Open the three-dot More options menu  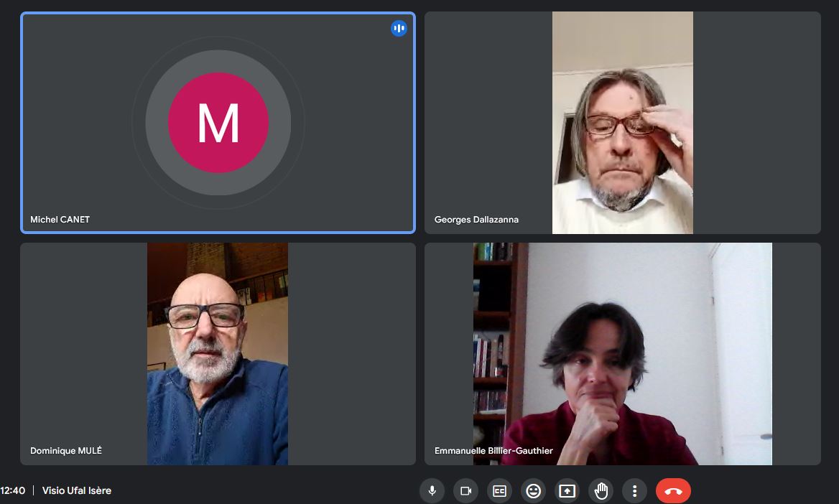coord(634,491)
